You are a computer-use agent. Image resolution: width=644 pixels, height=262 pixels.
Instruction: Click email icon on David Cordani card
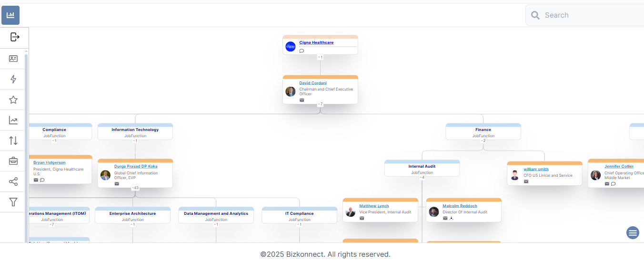[x=302, y=100]
